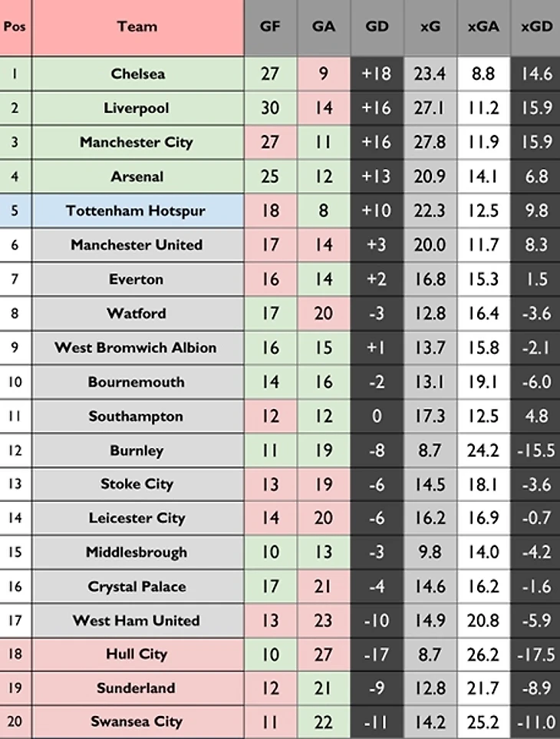Select Hull City's goal difference -17
560x739 pixels.
point(377,655)
